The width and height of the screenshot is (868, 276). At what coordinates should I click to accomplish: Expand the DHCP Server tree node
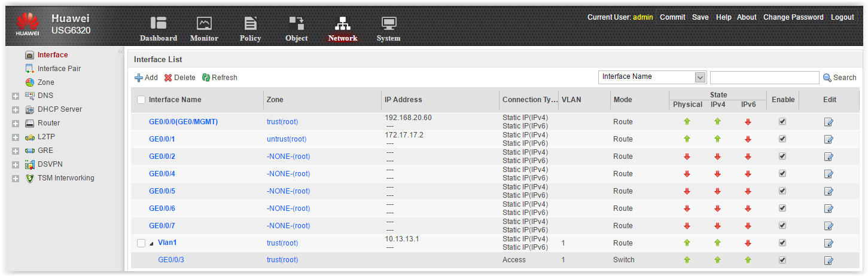pyautogui.click(x=16, y=110)
